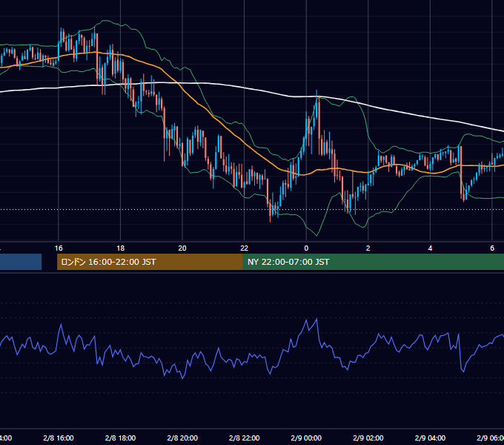Click the candlestick low just before 23:00
The image size is (504, 445).
pyautogui.click(x=270, y=220)
